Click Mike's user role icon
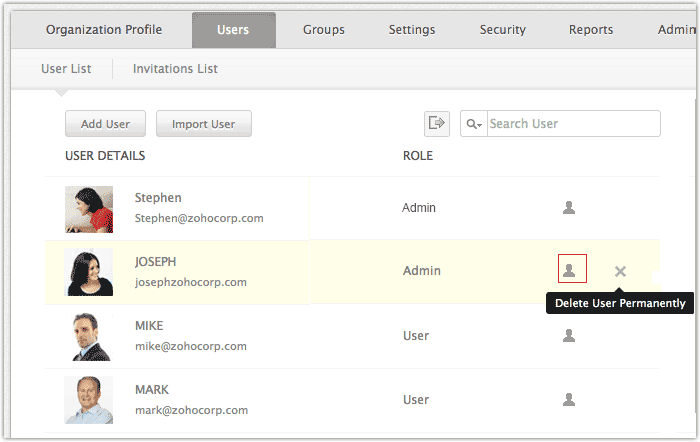This screenshot has width=700, height=442. [569, 336]
